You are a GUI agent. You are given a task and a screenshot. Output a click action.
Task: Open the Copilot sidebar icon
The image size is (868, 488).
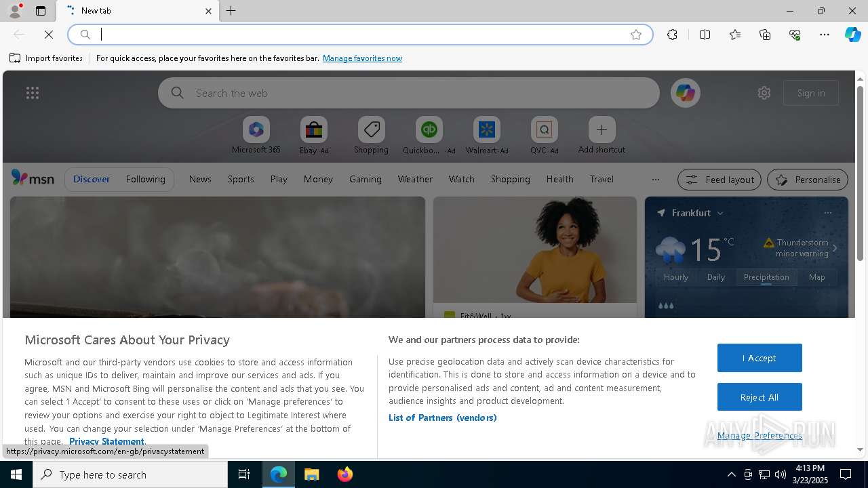tap(853, 35)
